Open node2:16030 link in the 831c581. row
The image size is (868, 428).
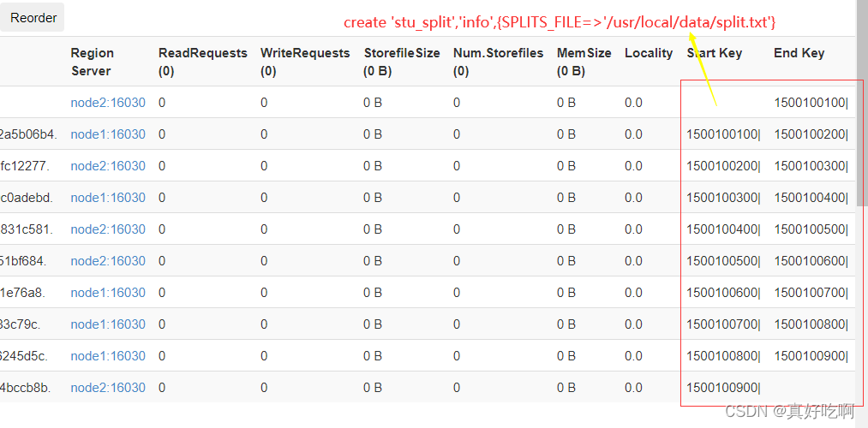(x=108, y=229)
